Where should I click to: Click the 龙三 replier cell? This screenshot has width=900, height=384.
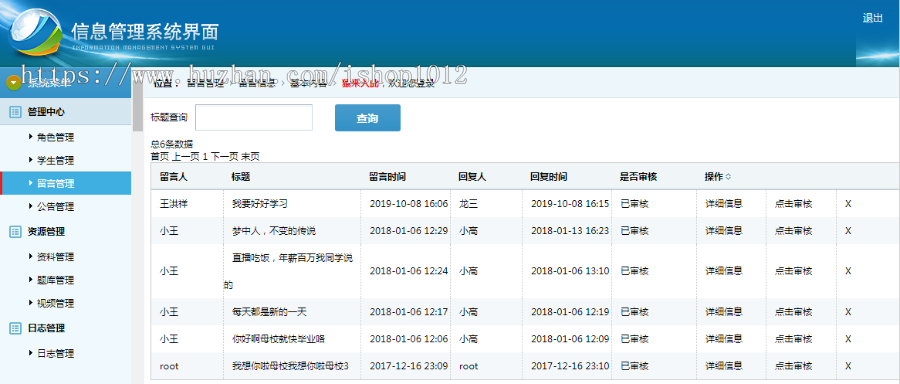tap(468, 203)
